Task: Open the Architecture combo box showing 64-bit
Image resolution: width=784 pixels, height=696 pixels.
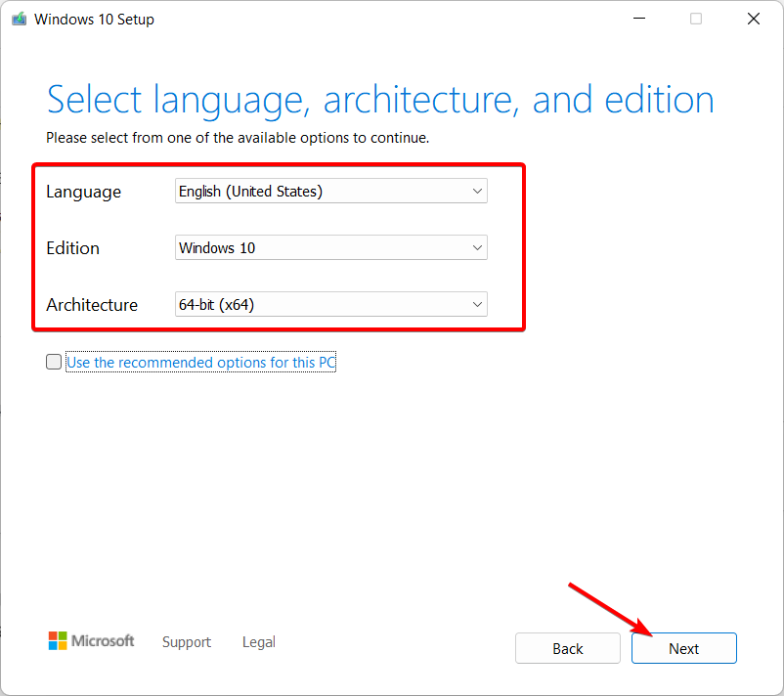Action: [x=331, y=304]
